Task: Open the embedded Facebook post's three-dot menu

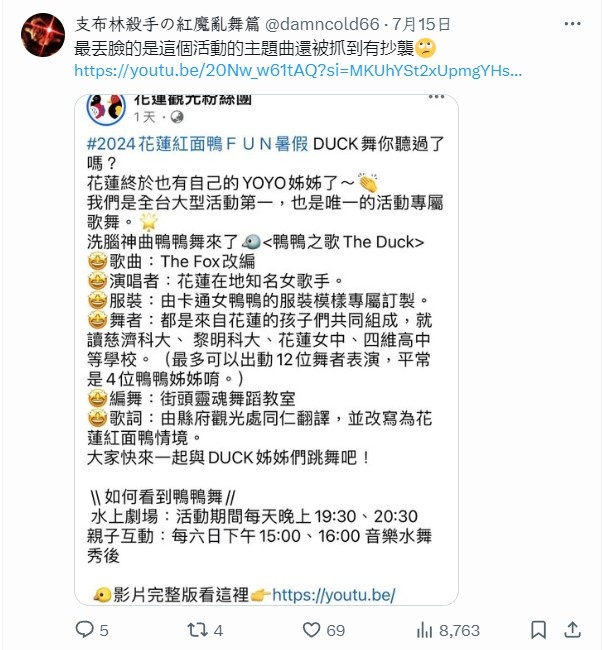Action: click(x=436, y=97)
